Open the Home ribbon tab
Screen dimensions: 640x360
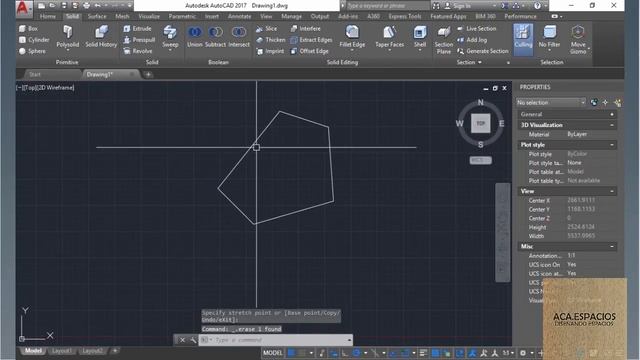[x=48, y=16]
